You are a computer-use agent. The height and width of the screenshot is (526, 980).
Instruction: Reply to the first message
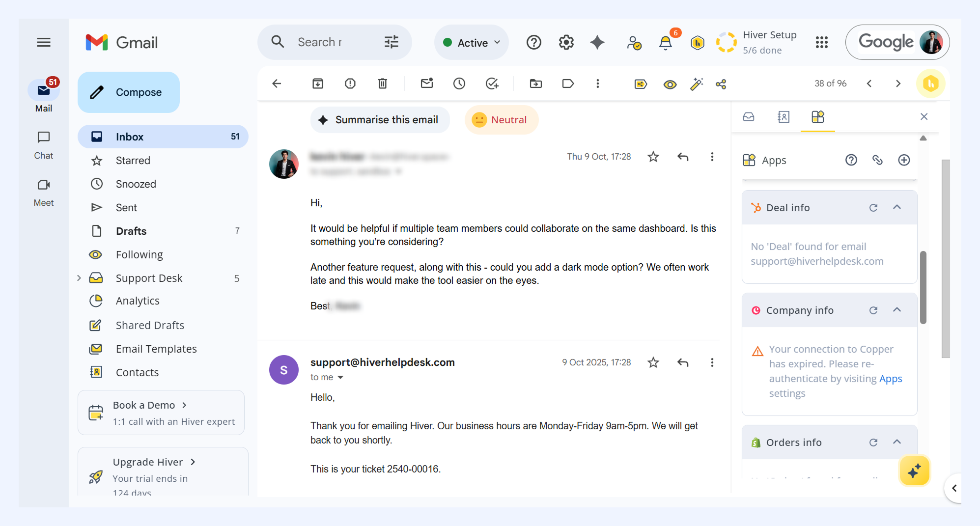[x=683, y=157]
